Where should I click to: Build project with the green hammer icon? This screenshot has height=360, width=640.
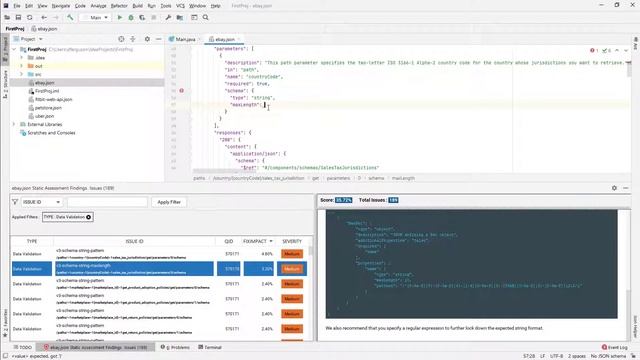(x=70, y=18)
